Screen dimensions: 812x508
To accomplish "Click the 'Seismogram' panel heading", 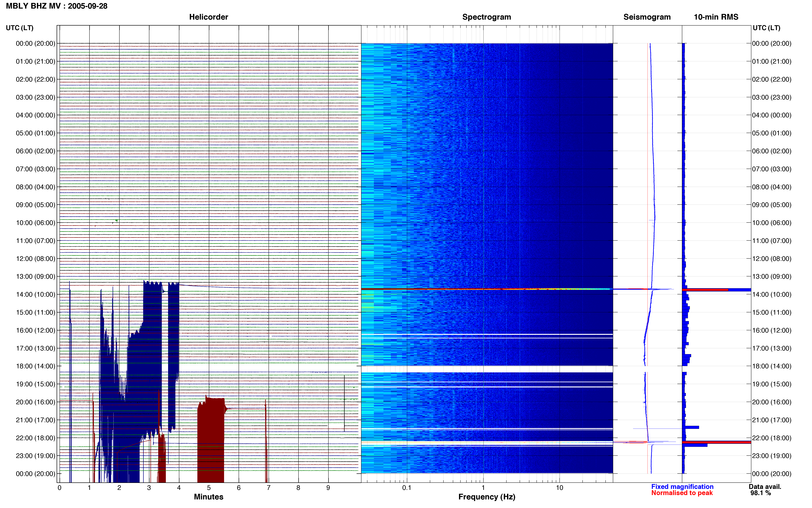I will tap(647, 17).
